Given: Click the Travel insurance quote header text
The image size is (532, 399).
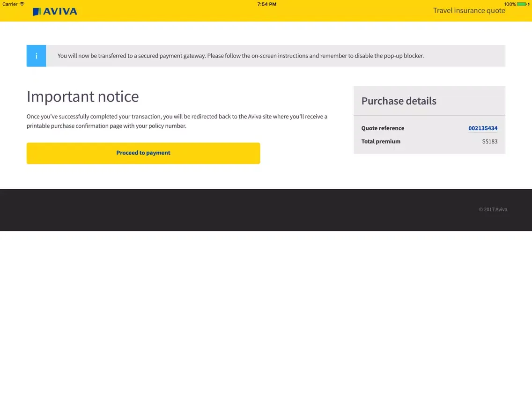Looking at the screenshot, I should (469, 10).
